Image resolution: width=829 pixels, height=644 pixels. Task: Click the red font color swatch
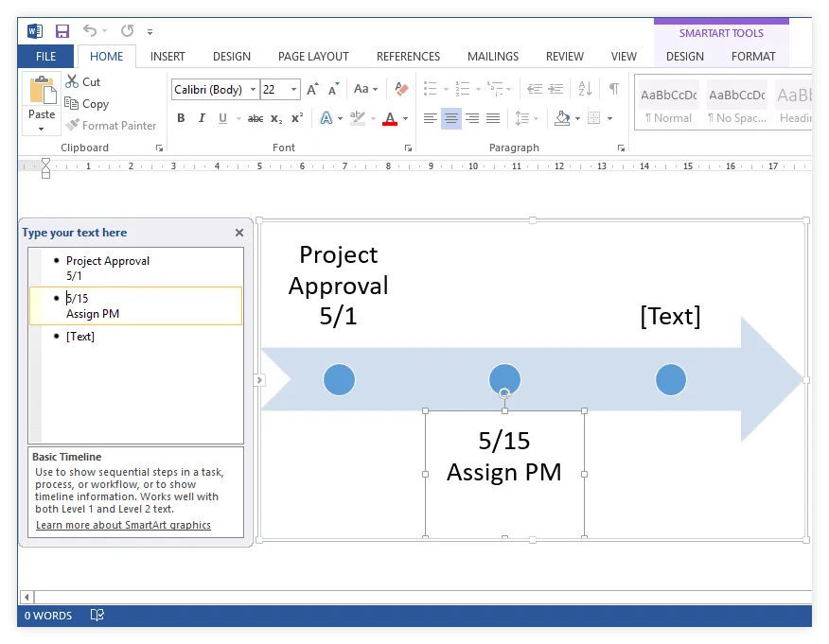389,119
